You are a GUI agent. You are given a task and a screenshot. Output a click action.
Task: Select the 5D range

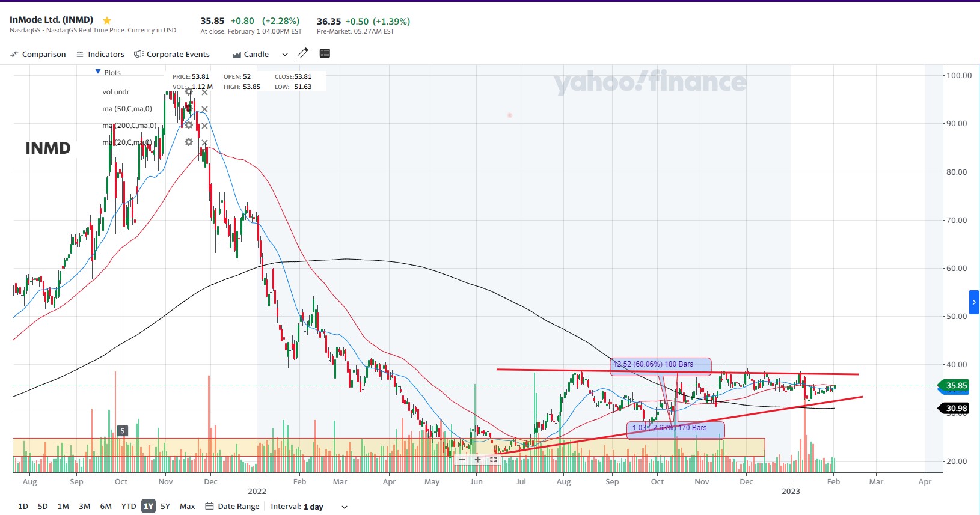(x=43, y=507)
